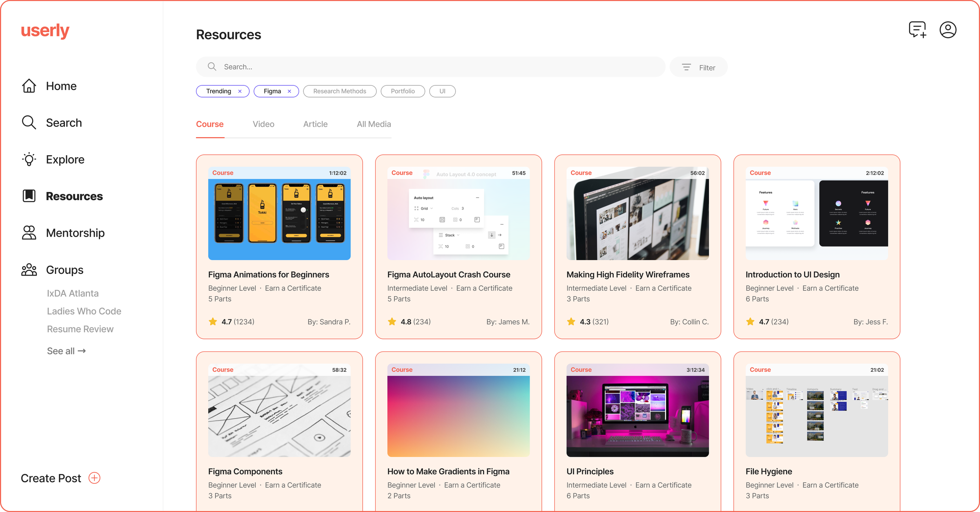Select the Home icon in the sidebar
The width and height of the screenshot is (980, 512).
pos(29,86)
